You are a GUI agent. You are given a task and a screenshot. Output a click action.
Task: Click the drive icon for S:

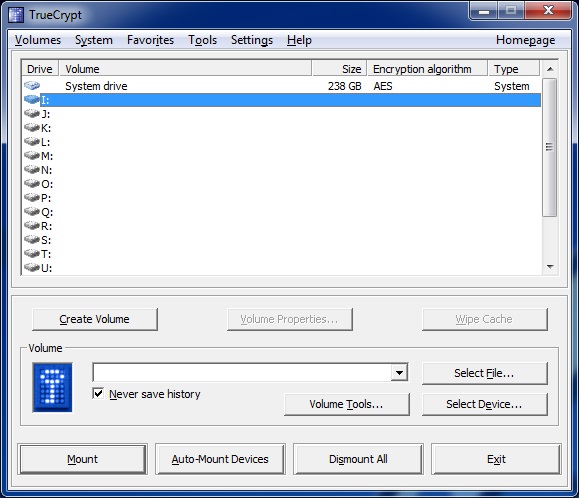tap(32, 240)
